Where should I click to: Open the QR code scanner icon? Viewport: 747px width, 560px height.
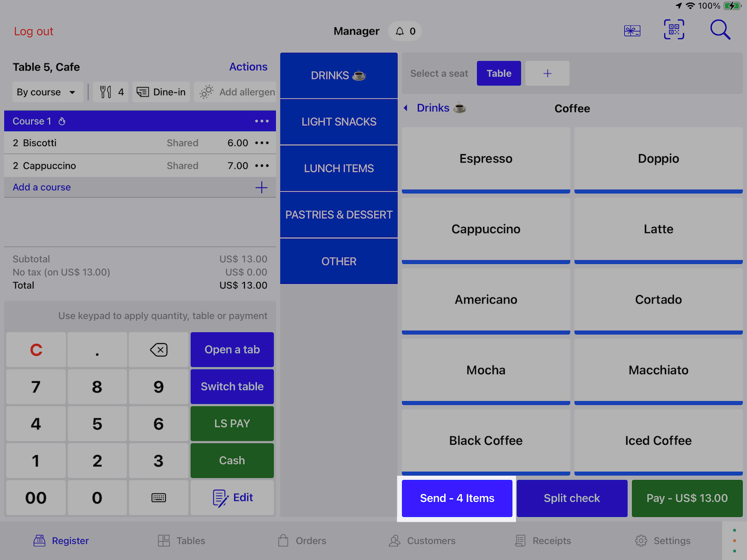click(x=674, y=30)
